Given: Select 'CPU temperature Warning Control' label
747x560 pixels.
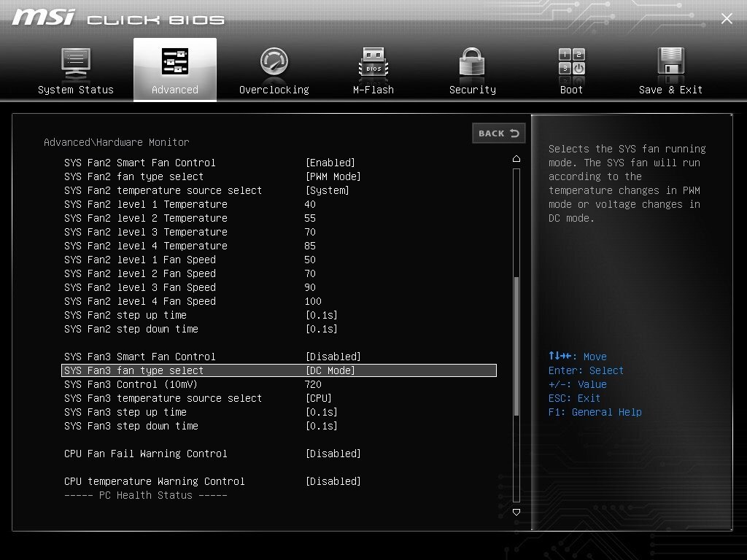Looking at the screenshot, I should [x=155, y=481].
